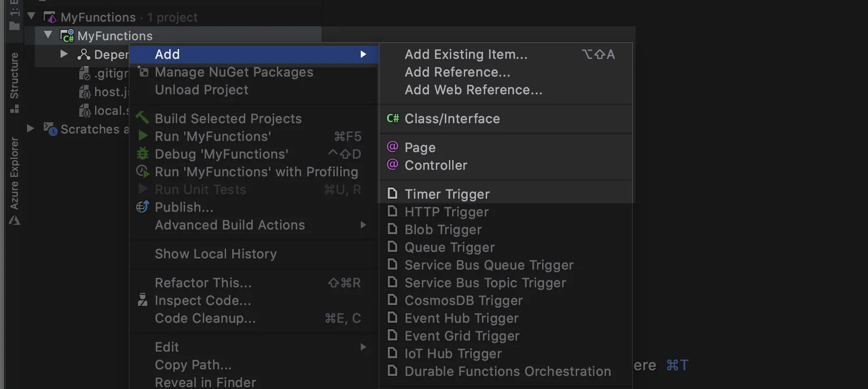
Task: Click the green Run play icon
Action: click(143, 136)
